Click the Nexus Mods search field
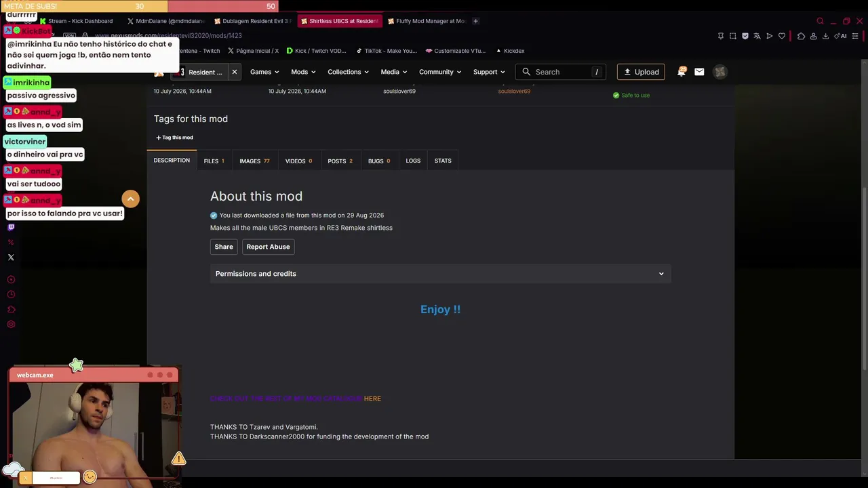The height and width of the screenshot is (488, 868). (561, 72)
